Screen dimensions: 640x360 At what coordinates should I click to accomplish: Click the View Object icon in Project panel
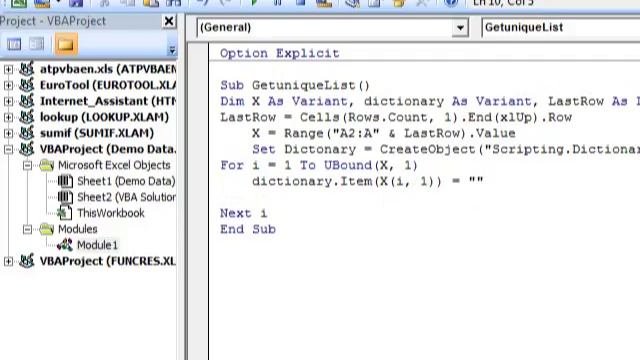(37, 44)
